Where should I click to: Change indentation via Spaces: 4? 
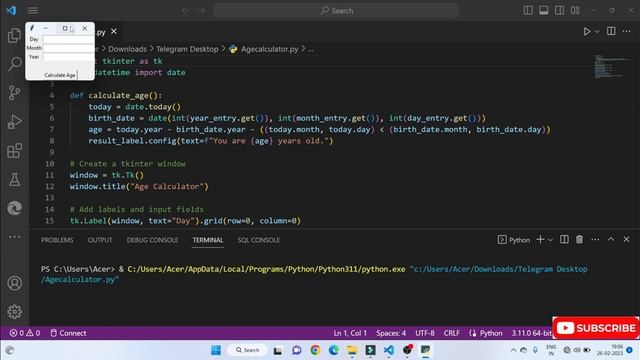[x=391, y=333]
